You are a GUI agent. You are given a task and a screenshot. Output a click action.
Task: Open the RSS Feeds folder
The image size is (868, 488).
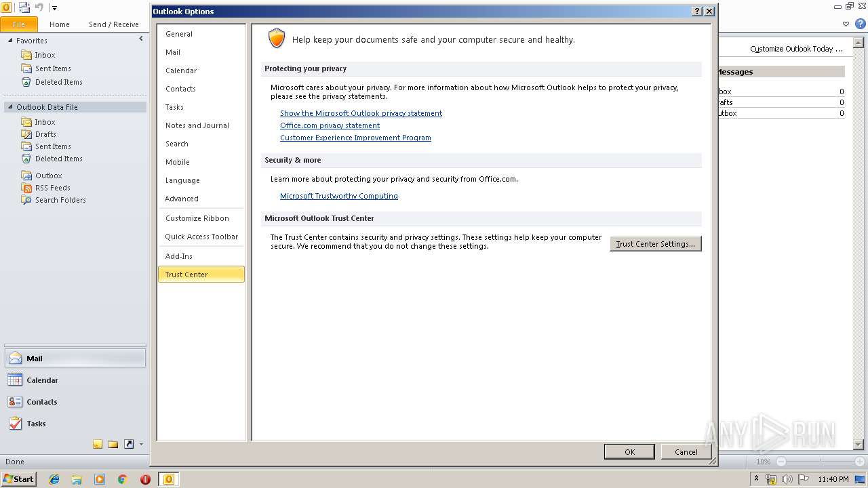tap(53, 188)
